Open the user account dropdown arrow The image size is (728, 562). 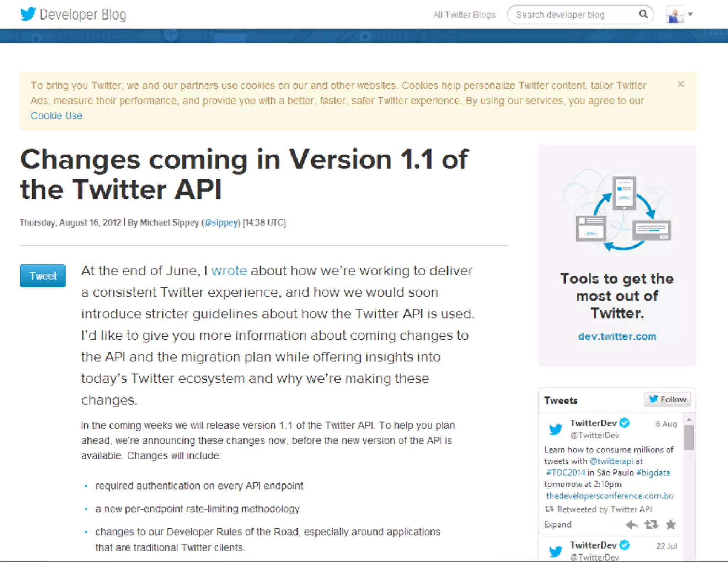coord(690,14)
